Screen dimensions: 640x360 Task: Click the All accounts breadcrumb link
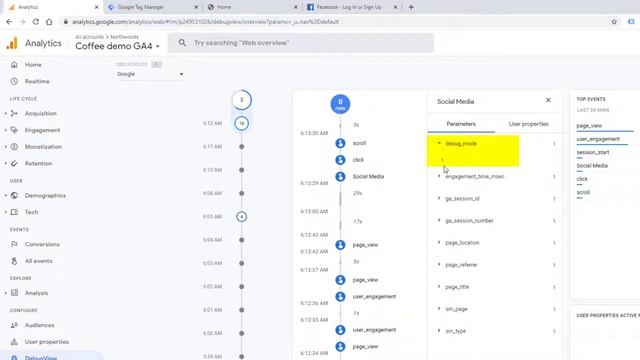[x=89, y=37]
